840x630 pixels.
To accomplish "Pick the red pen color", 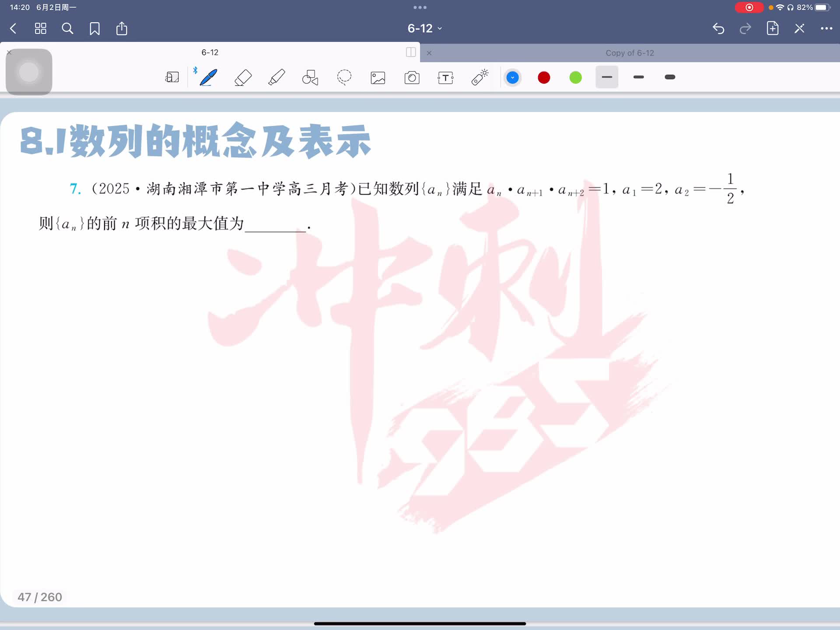I will 544,77.
